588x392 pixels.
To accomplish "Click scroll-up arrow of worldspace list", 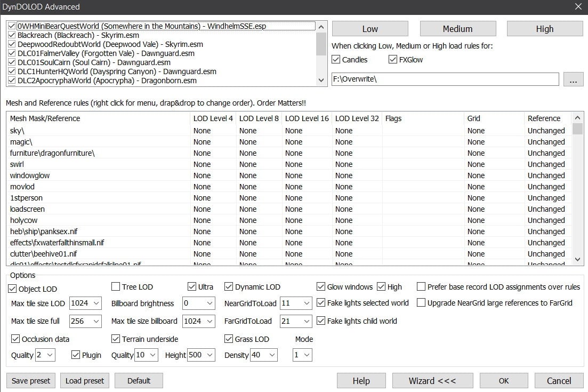I will pos(321,27).
